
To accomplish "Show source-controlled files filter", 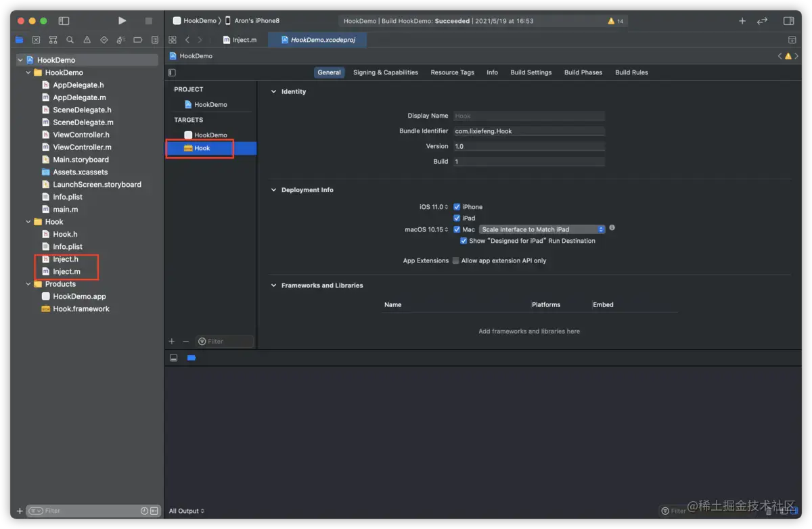I will (154, 511).
